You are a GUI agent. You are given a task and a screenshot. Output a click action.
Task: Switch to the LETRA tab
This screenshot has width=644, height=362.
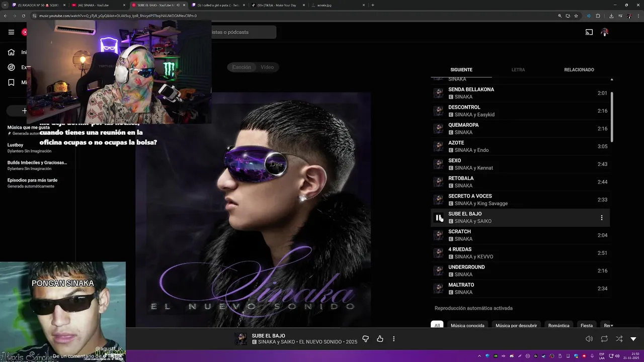[x=518, y=70]
